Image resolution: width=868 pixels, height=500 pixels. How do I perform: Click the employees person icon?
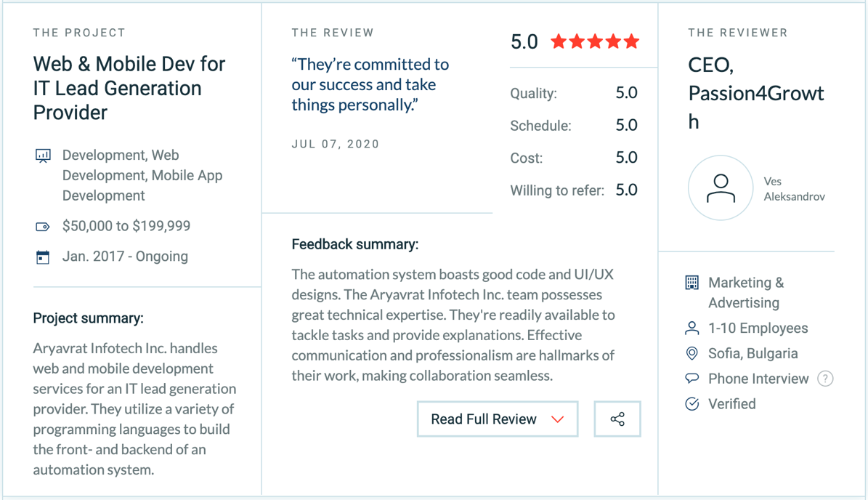(x=692, y=328)
